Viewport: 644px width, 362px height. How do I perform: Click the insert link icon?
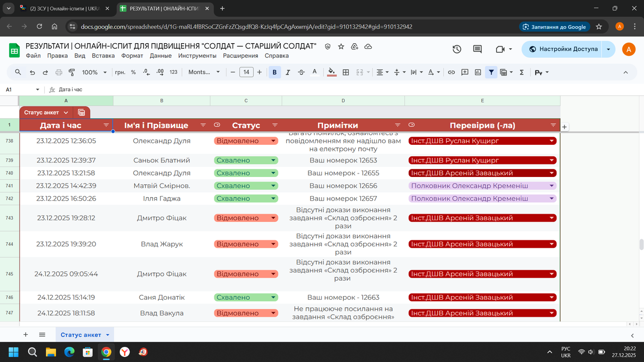pos(451,72)
